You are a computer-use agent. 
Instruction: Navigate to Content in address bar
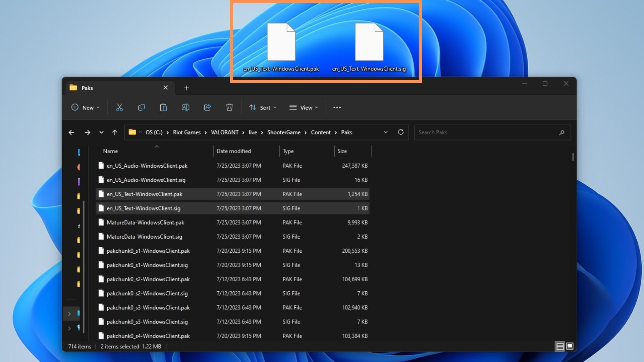[321, 132]
